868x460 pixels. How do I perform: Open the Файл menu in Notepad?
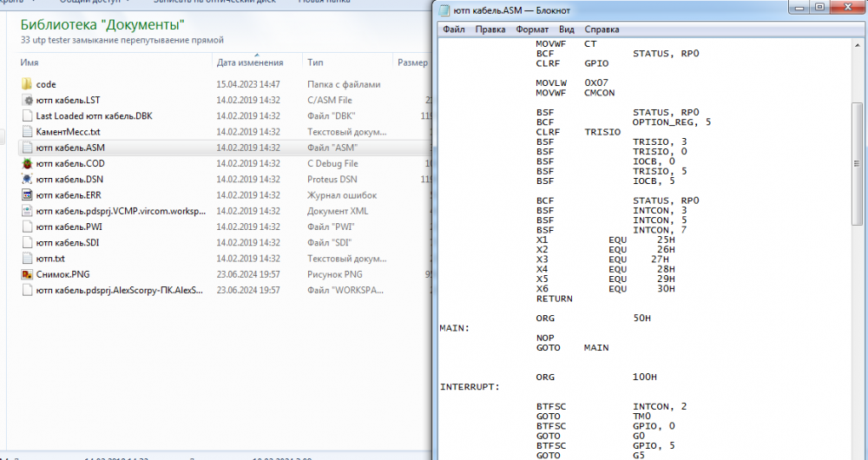coord(453,30)
